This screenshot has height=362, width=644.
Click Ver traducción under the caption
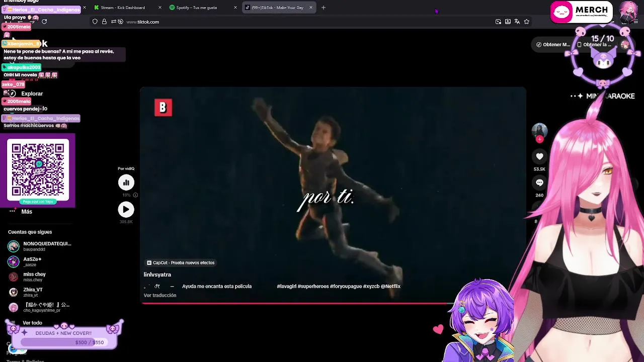click(160, 295)
